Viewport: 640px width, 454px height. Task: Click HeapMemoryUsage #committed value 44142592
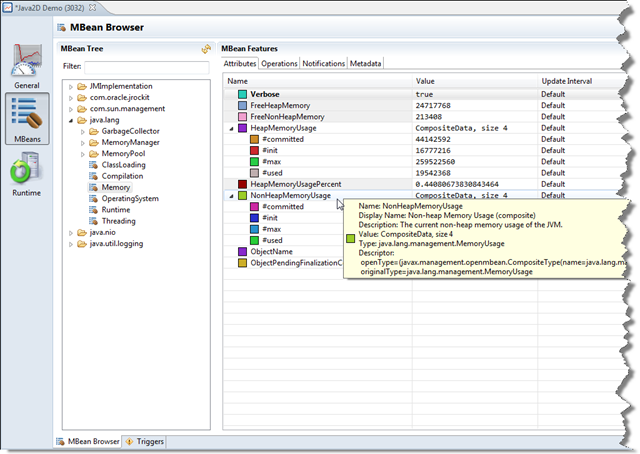click(433, 139)
